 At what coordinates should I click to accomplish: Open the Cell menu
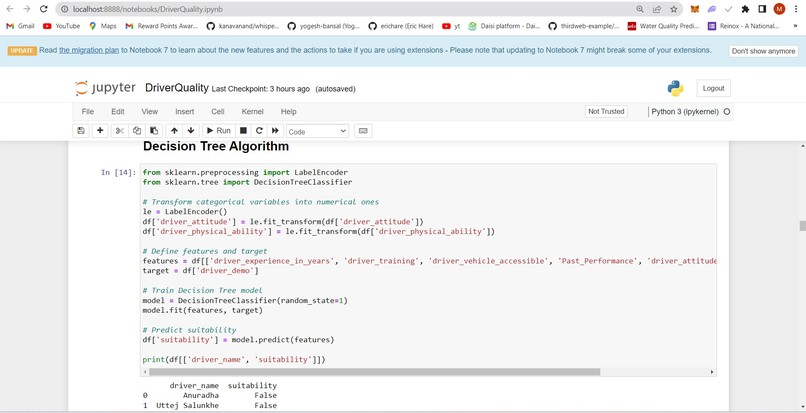click(218, 112)
